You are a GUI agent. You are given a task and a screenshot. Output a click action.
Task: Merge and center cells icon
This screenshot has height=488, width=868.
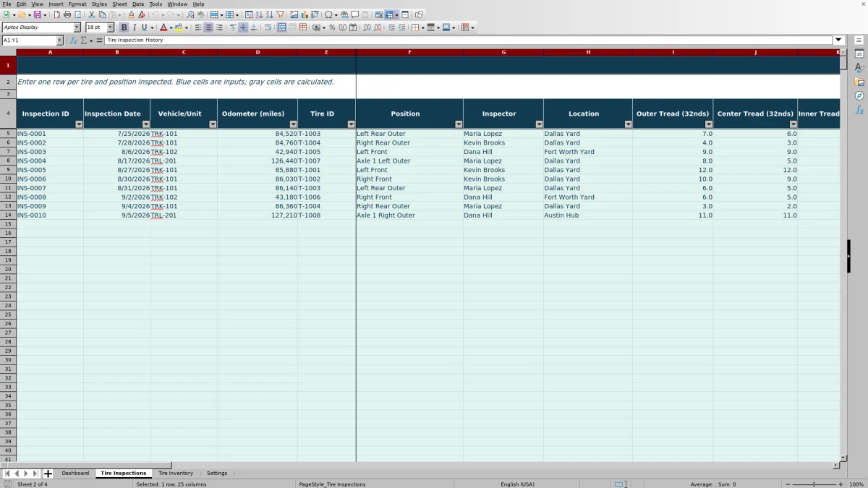[x=282, y=27]
